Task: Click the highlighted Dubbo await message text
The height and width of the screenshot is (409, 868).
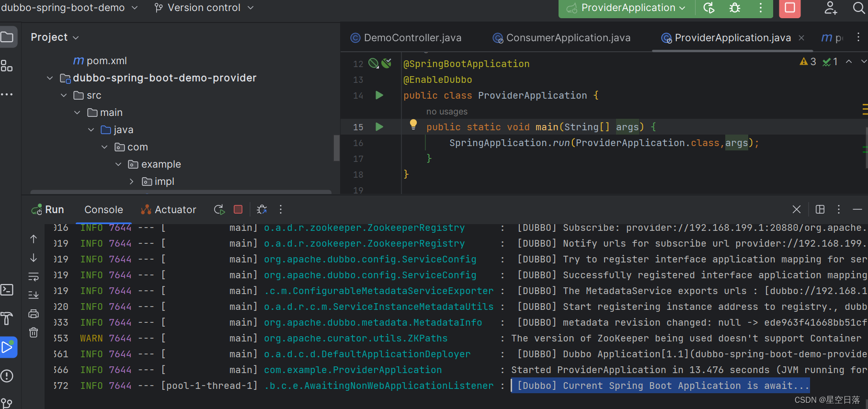Action: pyautogui.click(x=661, y=386)
